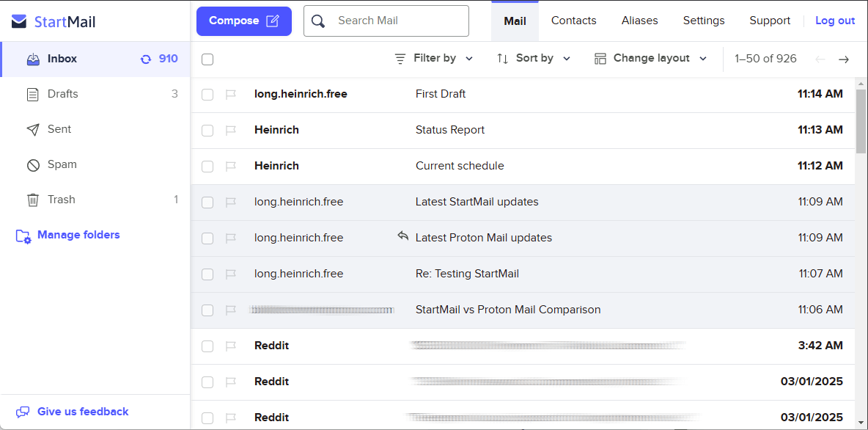Image resolution: width=868 pixels, height=430 pixels.
Task: Open Manage folders link
Action: 78,235
